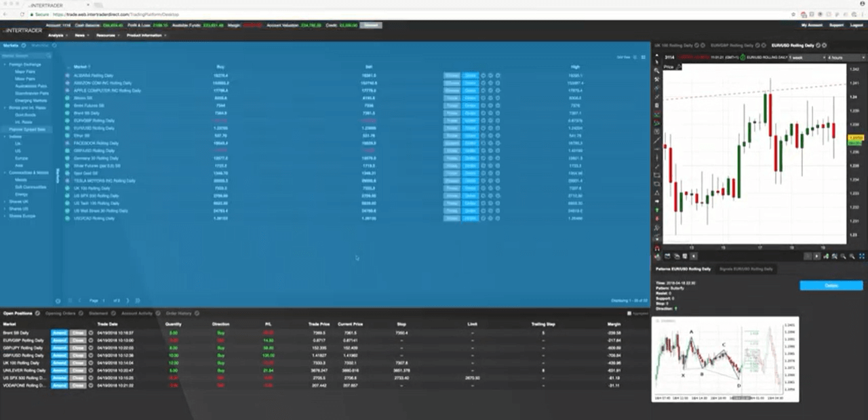Select Major Pairs in the market tree
This screenshot has height=420, width=868.
(25, 71)
